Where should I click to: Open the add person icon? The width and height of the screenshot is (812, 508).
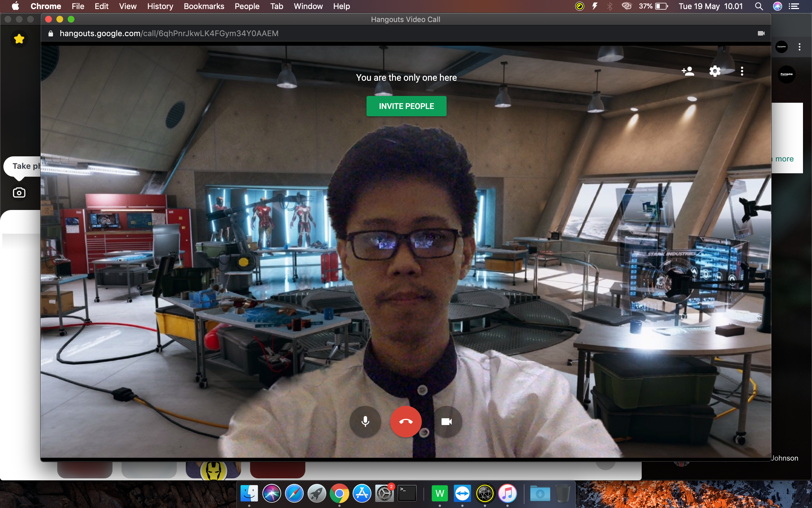click(x=688, y=71)
